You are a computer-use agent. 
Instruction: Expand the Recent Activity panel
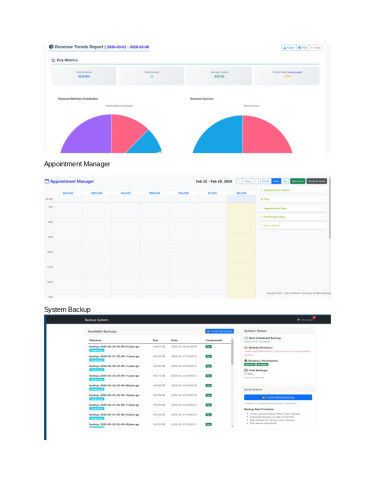(293, 226)
